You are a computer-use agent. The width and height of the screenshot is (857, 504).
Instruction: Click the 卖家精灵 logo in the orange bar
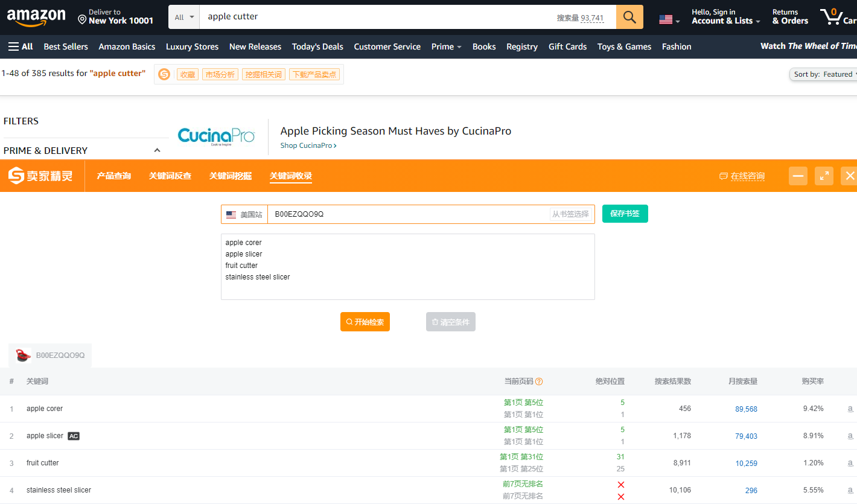pos(40,176)
